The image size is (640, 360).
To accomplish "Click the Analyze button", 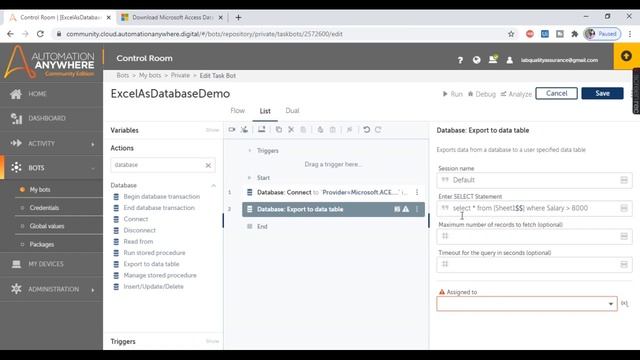I will click(516, 94).
